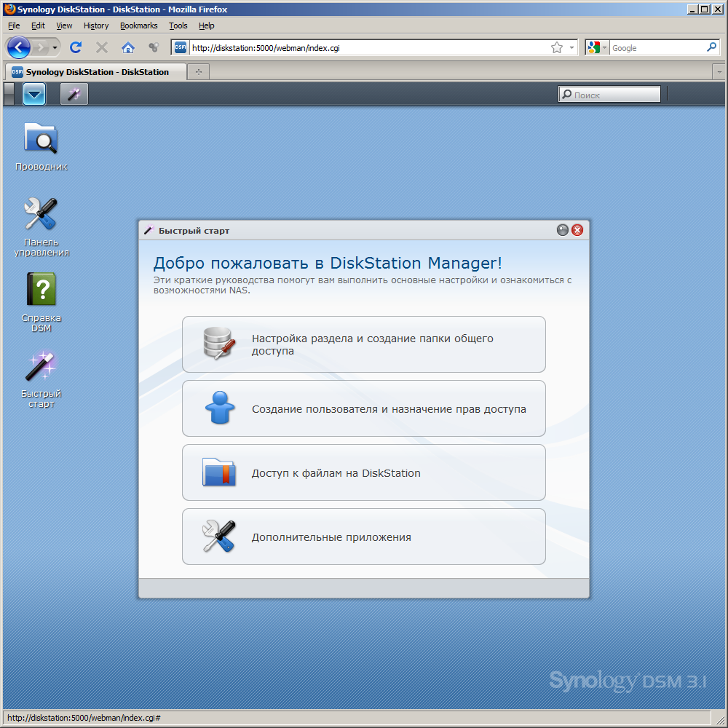Open the back/forward history dropdown arrow

coord(55,48)
